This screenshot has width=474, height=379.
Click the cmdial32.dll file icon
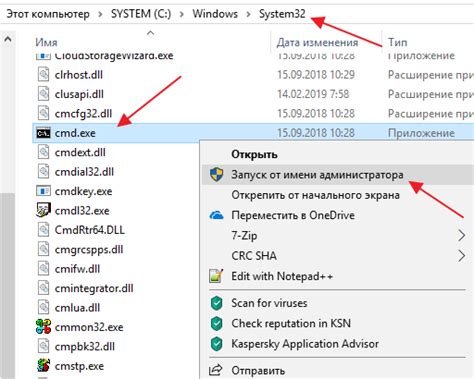click(43, 172)
